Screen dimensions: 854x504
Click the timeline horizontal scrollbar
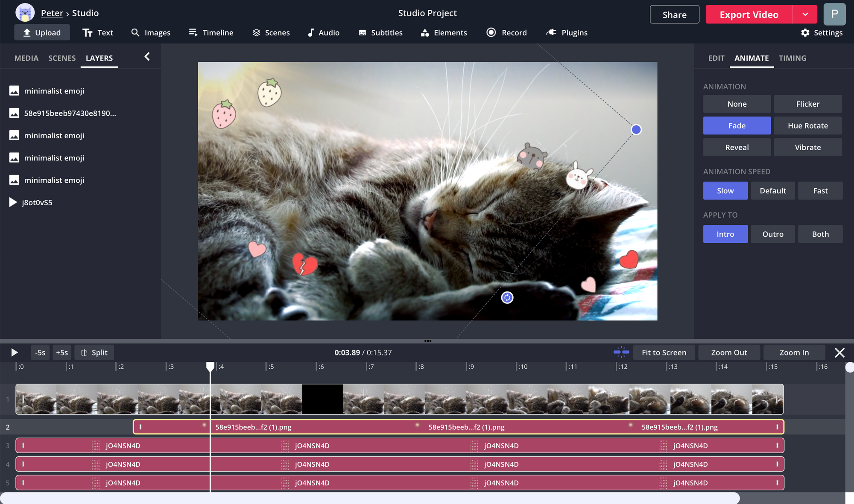click(x=370, y=498)
